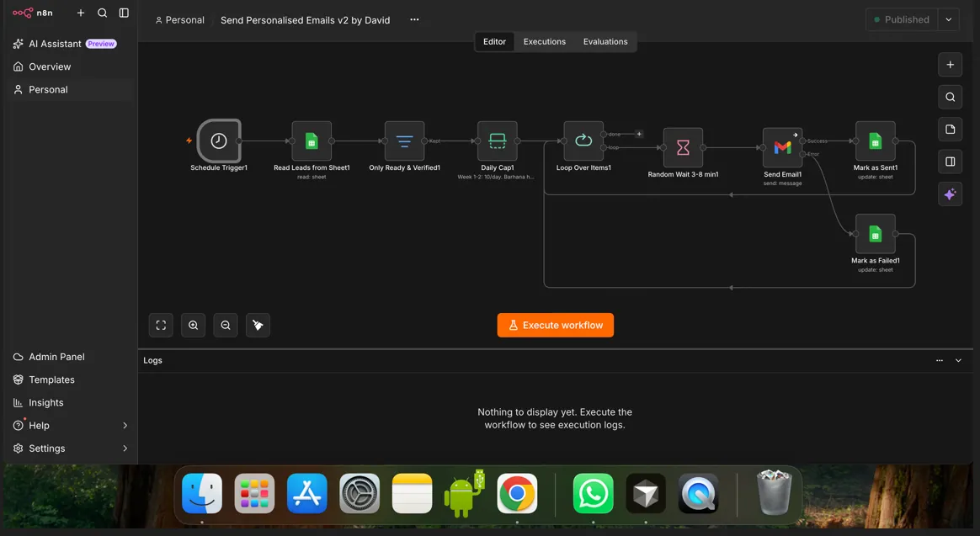Open Logs panel three-dot options
The height and width of the screenshot is (536, 980).
(940, 360)
